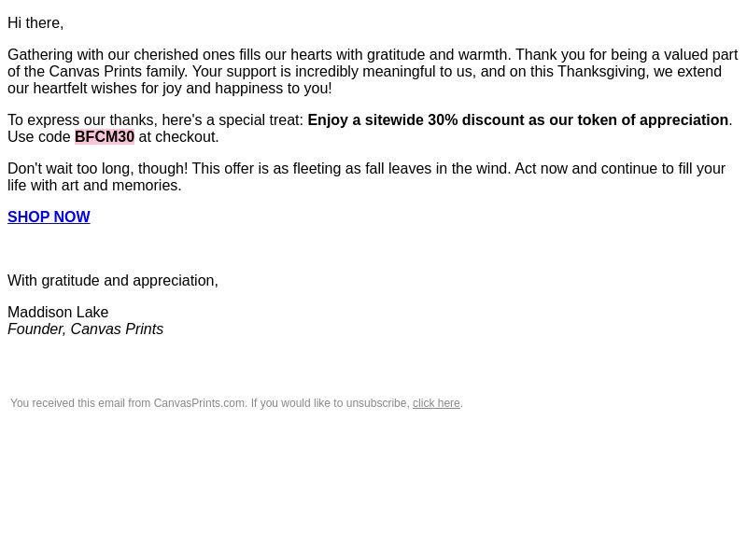Click the italic 'Founder, Canvas Prints' line
Screen dimensions: 747x560
pos(85,329)
